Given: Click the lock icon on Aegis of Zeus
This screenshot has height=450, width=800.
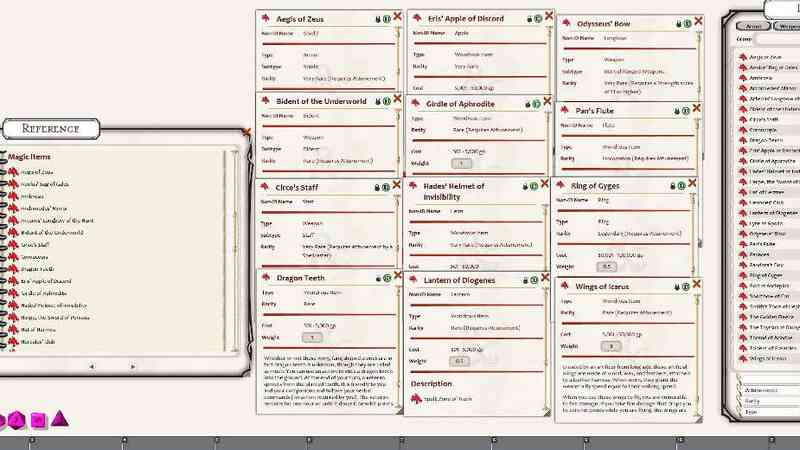Looking at the screenshot, I should point(377,18).
